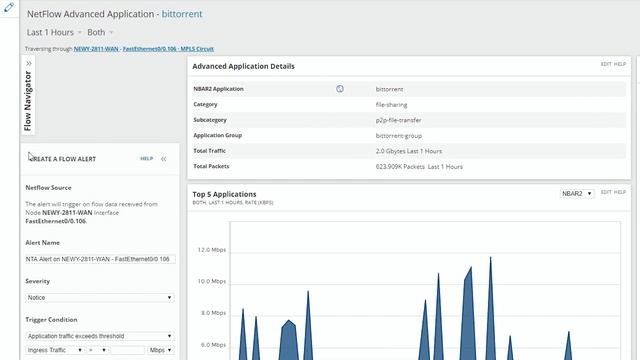Open the Mbps unit dropdown

click(161, 350)
